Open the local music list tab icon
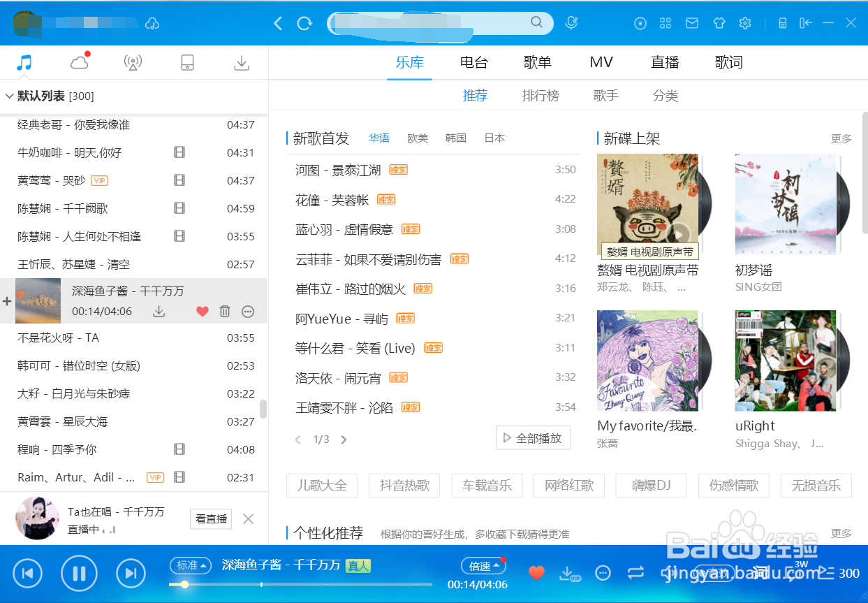This screenshot has height=603, width=868. (24, 62)
